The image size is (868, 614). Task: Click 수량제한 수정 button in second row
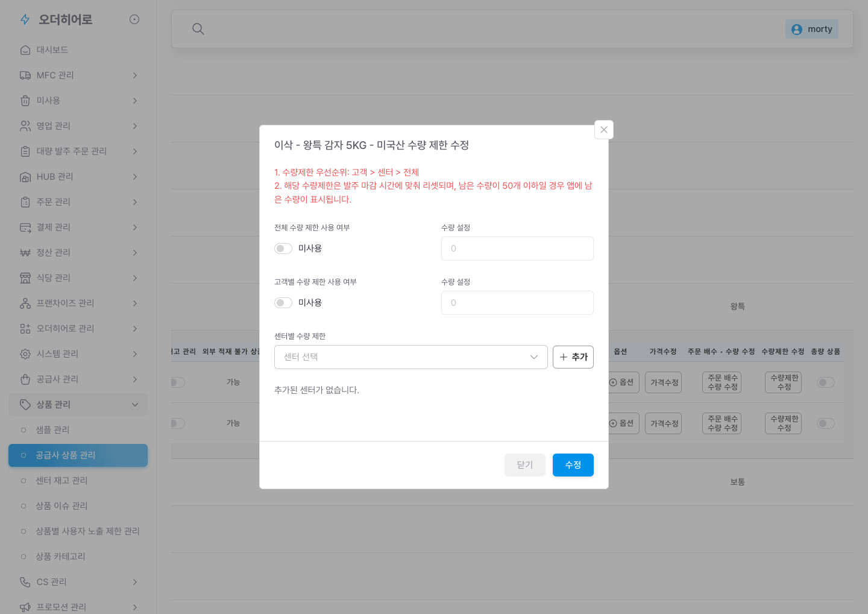point(784,423)
